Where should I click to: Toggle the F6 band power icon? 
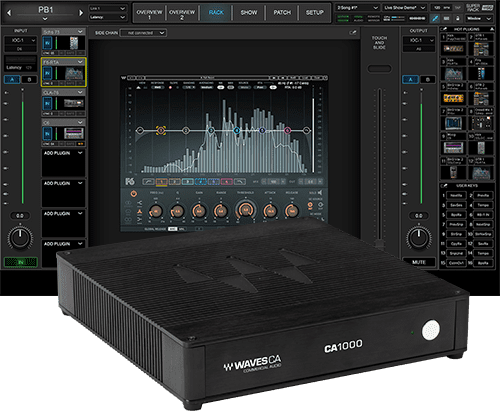tap(134, 193)
